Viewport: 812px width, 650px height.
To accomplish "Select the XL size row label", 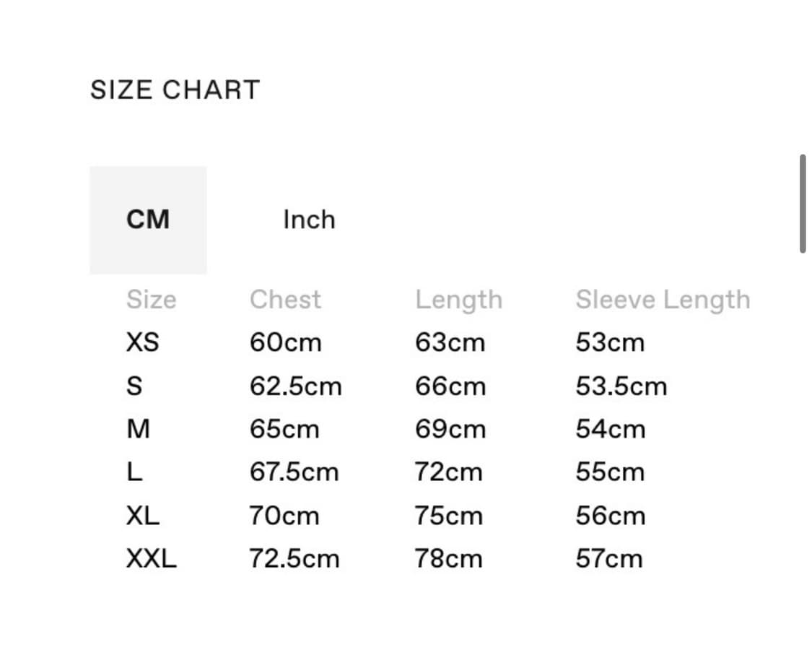I will (x=142, y=516).
